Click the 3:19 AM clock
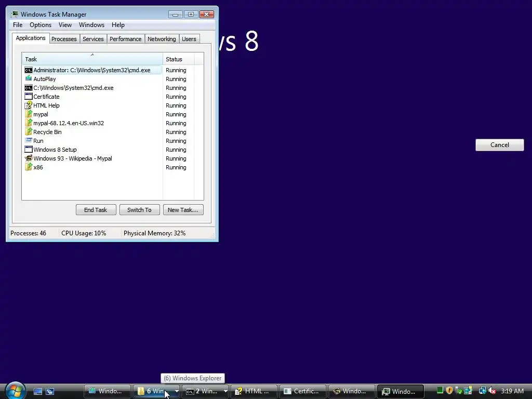The height and width of the screenshot is (399, 532). (512, 391)
